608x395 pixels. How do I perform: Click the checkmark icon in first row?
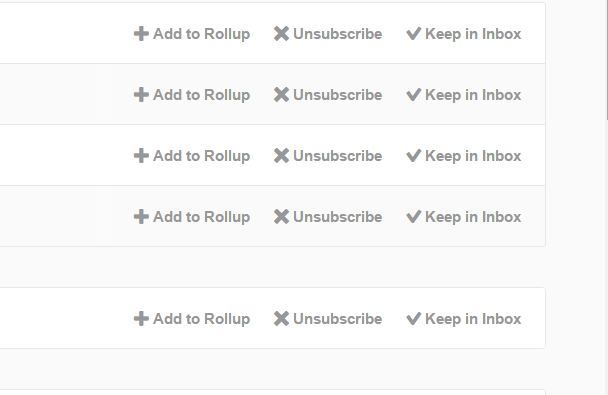pyautogui.click(x=413, y=34)
